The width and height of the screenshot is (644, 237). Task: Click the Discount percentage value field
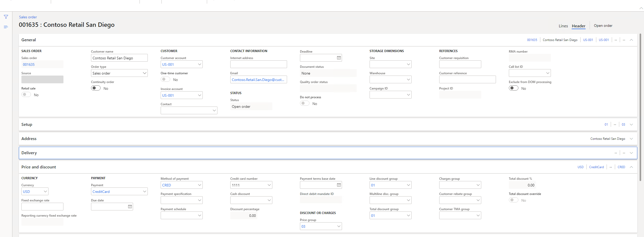244,216
